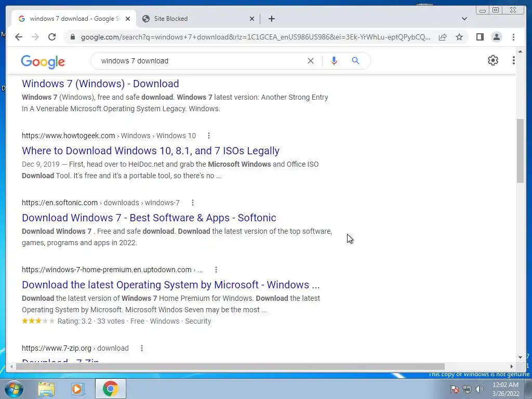Click the page scroll-down arrow
The width and height of the screenshot is (532, 399).
click(520, 357)
